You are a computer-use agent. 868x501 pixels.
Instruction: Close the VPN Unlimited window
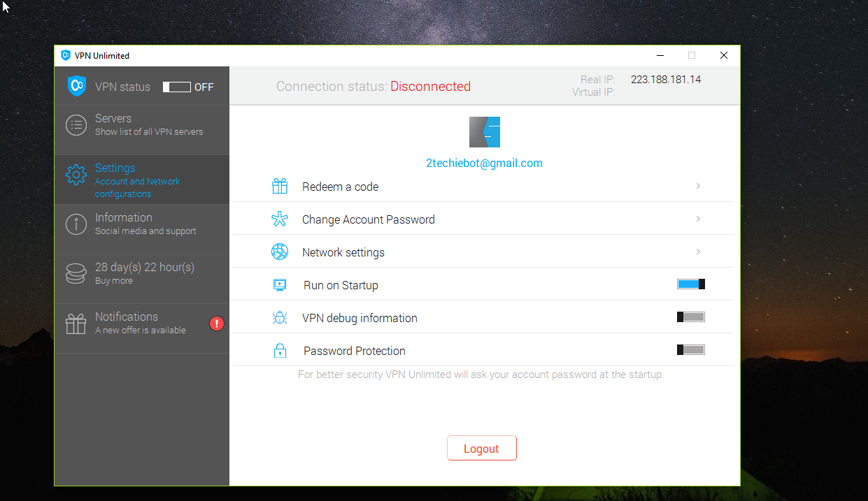pyautogui.click(x=724, y=56)
